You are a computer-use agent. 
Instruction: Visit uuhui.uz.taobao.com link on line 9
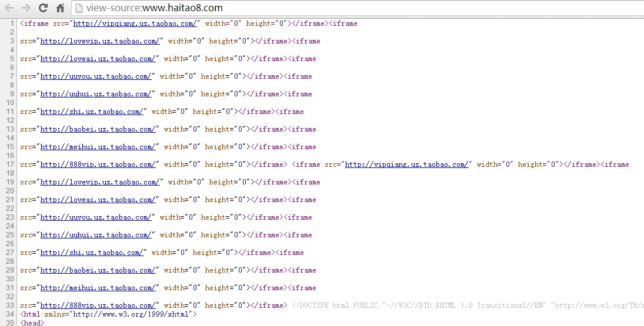click(96, 95)
